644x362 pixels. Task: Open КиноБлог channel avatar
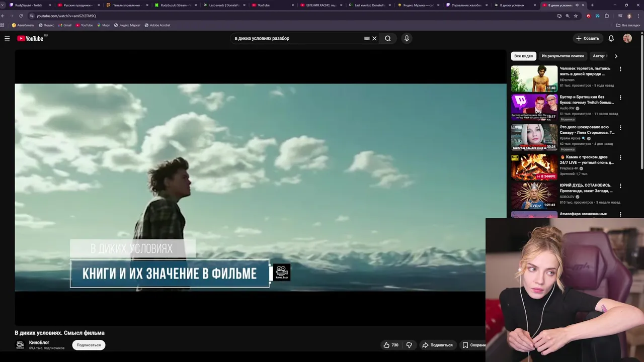[20, 345]
